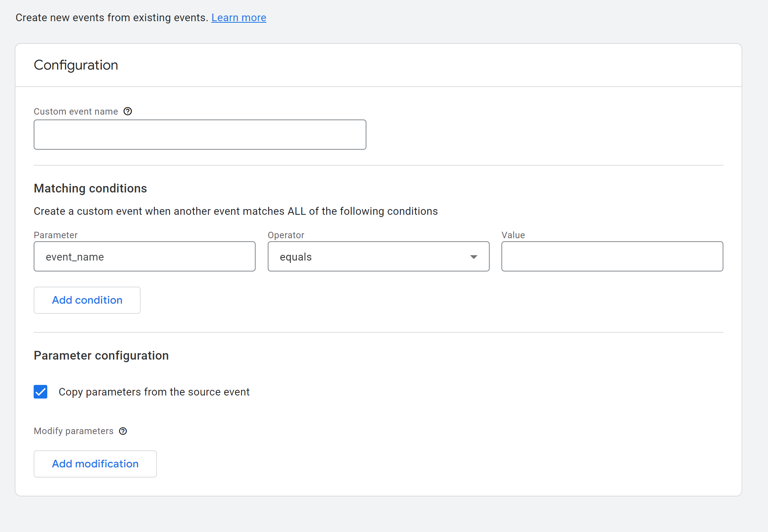Click the Operator field label
This screenshot has width=768, height=532.
[x=285, y=235]
